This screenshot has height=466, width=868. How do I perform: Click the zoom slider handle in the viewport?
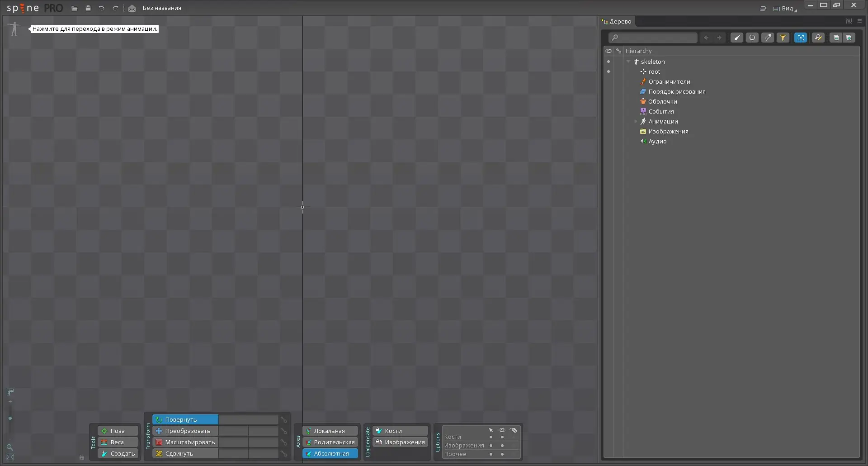[10, 418]
